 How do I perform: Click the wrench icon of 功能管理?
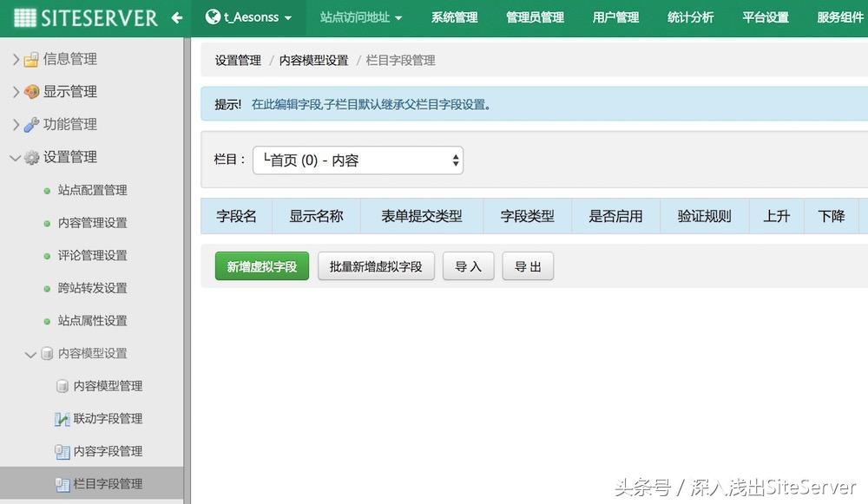[31, 124]
